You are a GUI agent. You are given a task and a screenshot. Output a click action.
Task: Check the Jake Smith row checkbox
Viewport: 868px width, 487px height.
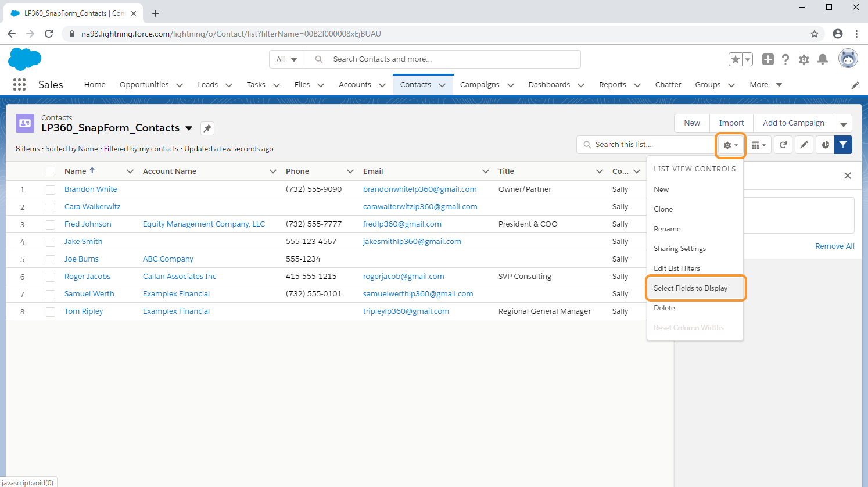pos(51,242)
